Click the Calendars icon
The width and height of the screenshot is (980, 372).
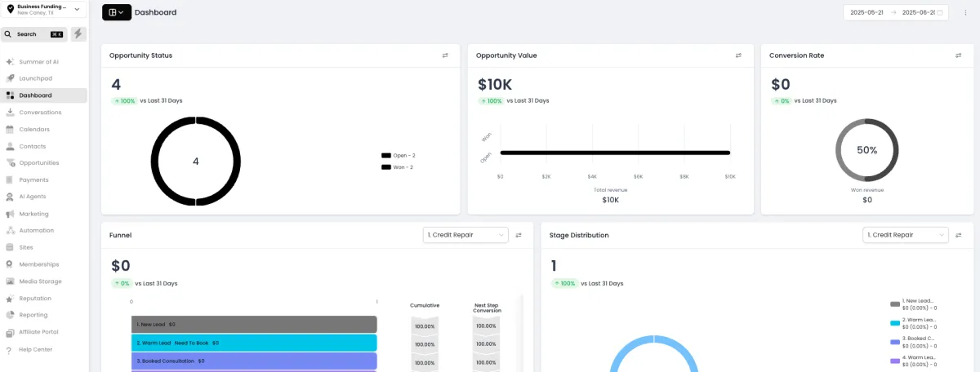click(10, 129)
